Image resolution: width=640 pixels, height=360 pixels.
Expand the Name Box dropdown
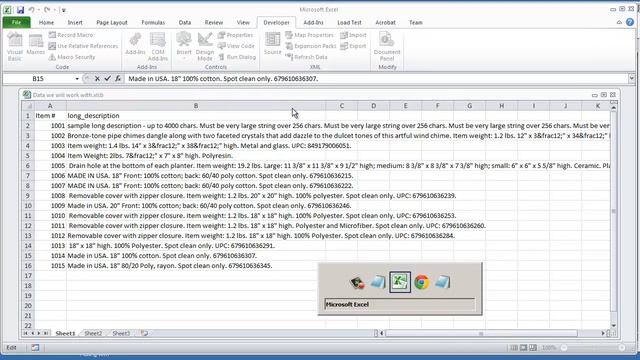[77, 79]
